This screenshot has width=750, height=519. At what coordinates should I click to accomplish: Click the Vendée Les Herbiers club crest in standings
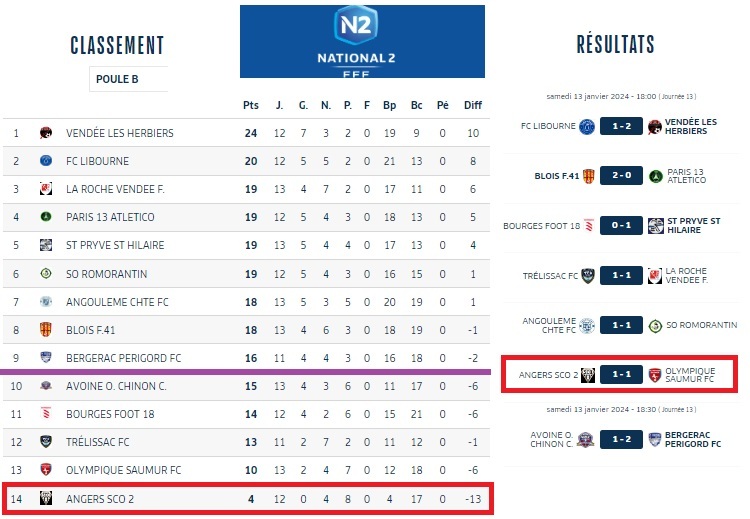click(46, 133)
